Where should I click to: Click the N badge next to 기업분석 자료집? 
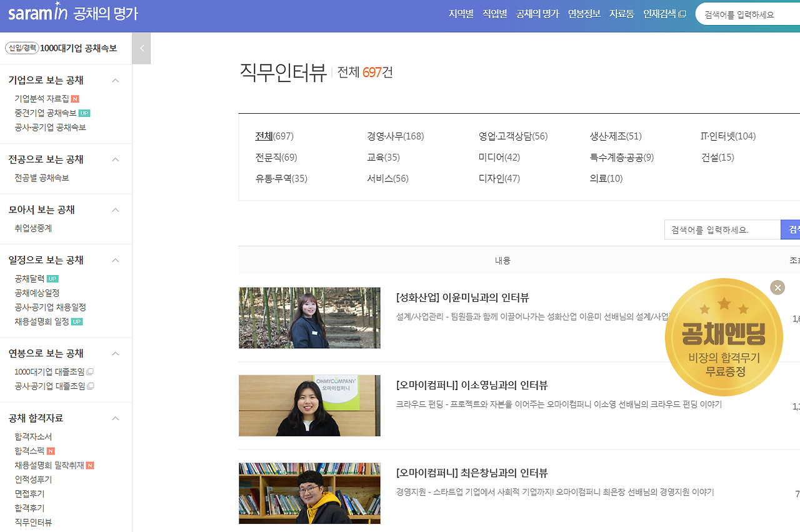pos(75,98)
